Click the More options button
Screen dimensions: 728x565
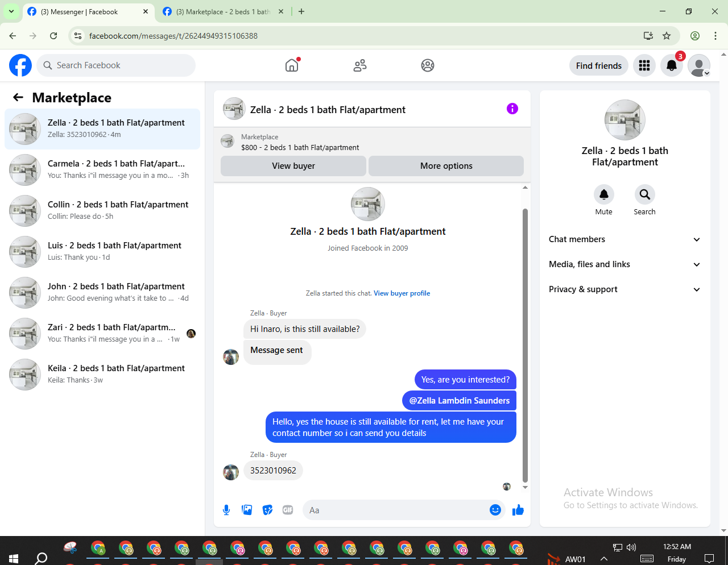[x=446, y=166]
